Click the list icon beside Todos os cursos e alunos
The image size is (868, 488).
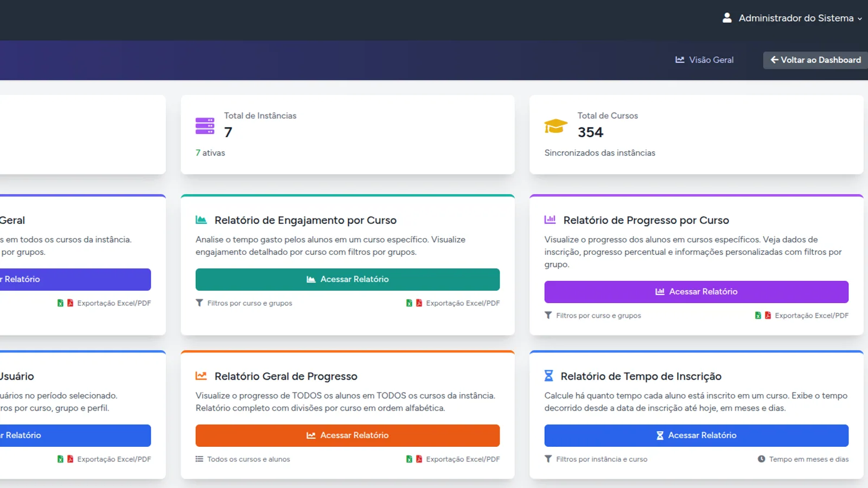point(200,459)
